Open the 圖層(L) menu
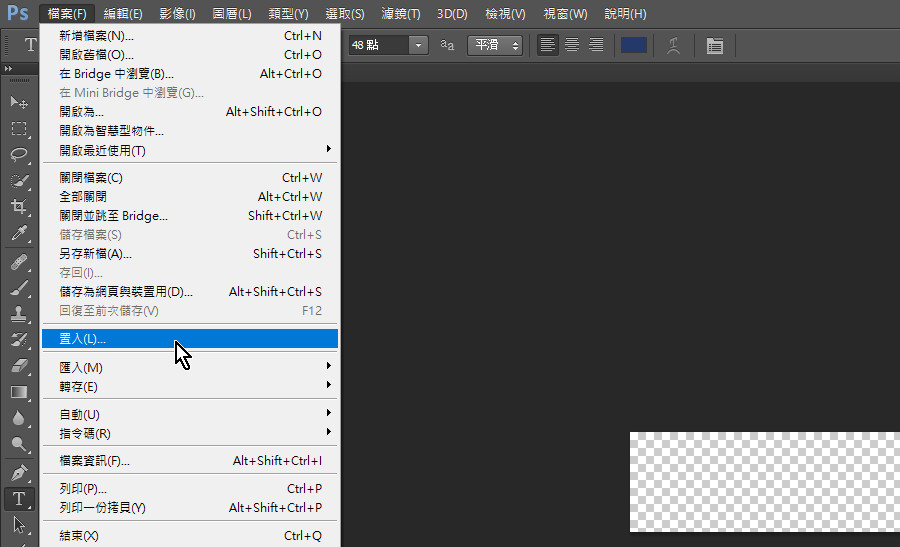 click(x=232, y=13)
